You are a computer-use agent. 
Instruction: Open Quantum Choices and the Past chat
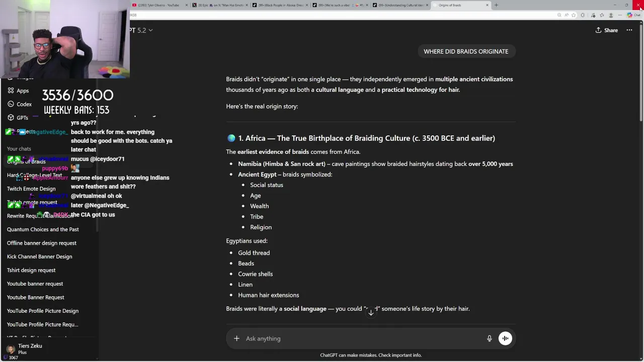(43, 229)
